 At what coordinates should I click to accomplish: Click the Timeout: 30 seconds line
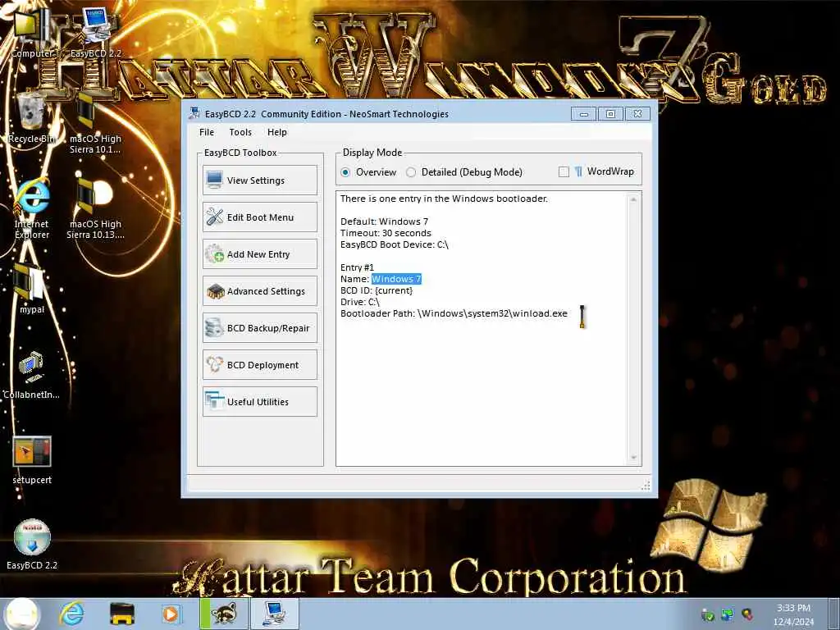386,233
